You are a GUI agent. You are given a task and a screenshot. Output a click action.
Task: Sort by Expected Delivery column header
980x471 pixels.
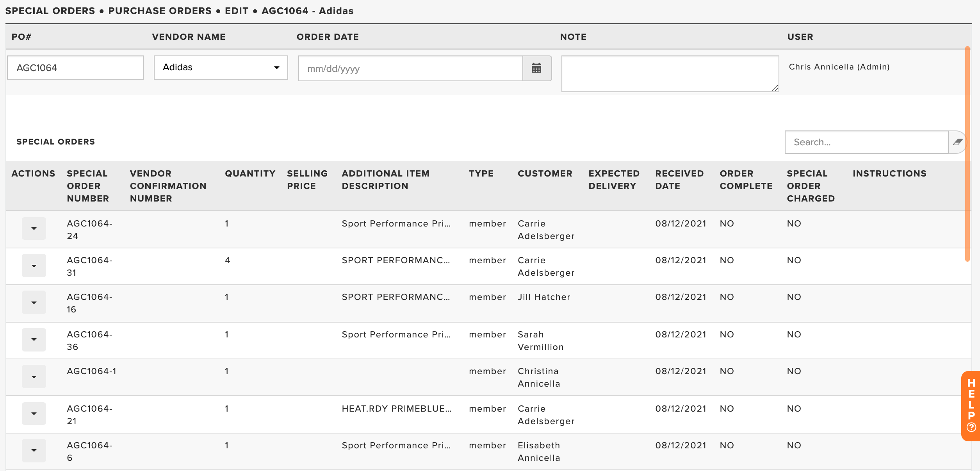(614, 180)
